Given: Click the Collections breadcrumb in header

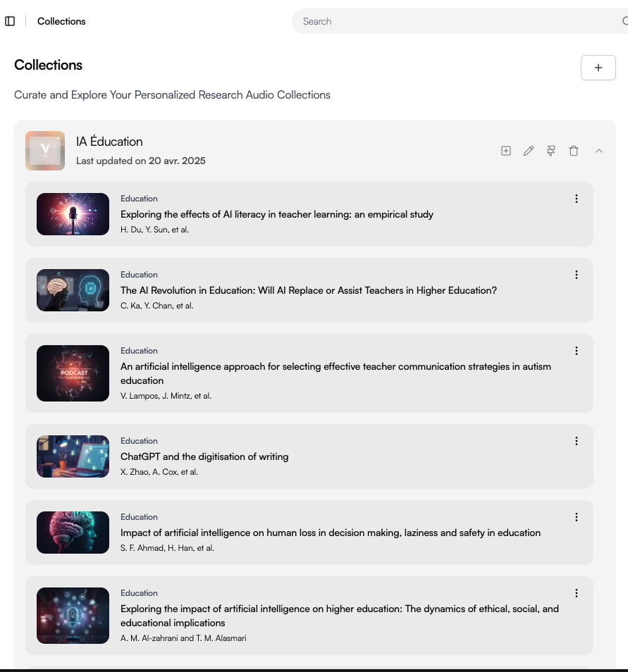Looking at the screenshot, I should pos(61,21).
